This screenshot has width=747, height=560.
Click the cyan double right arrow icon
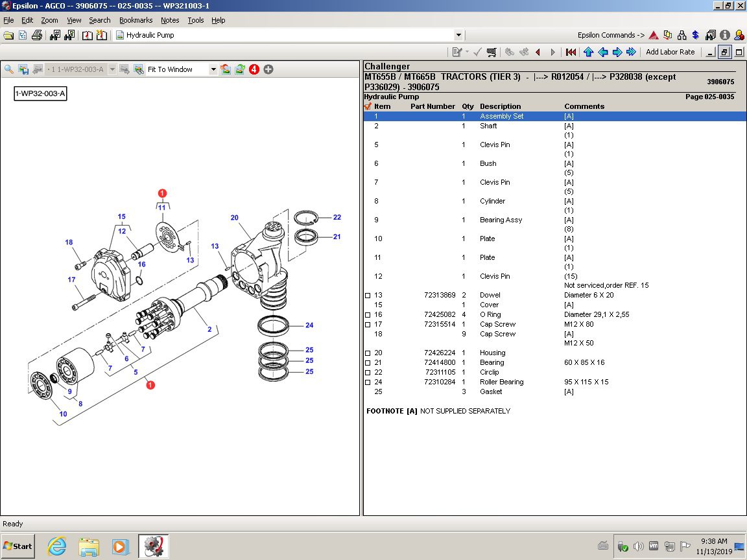pos(631,52)
